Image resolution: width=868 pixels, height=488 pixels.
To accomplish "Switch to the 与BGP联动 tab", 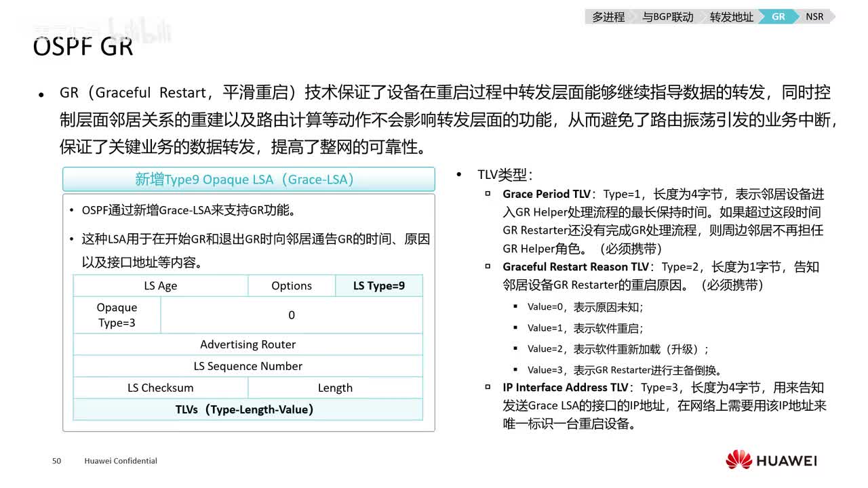I will 667,17.
